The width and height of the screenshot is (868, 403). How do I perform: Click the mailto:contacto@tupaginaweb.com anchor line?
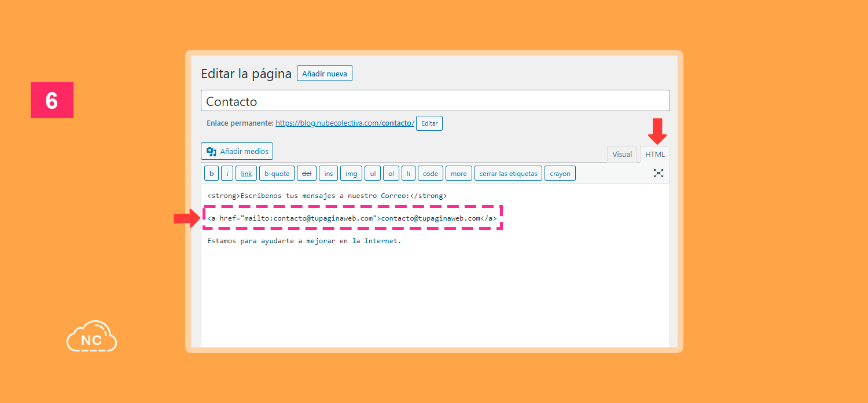(x=352, y=218)
